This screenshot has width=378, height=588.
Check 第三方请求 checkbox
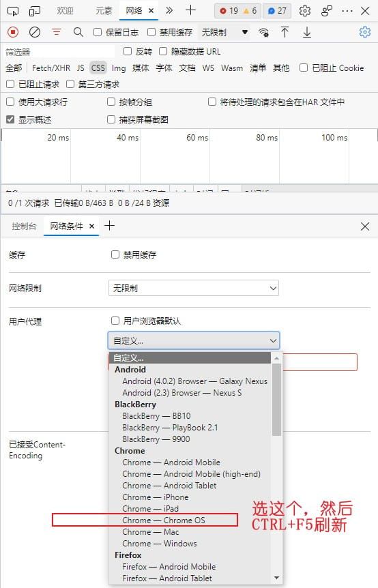(70, 84)
